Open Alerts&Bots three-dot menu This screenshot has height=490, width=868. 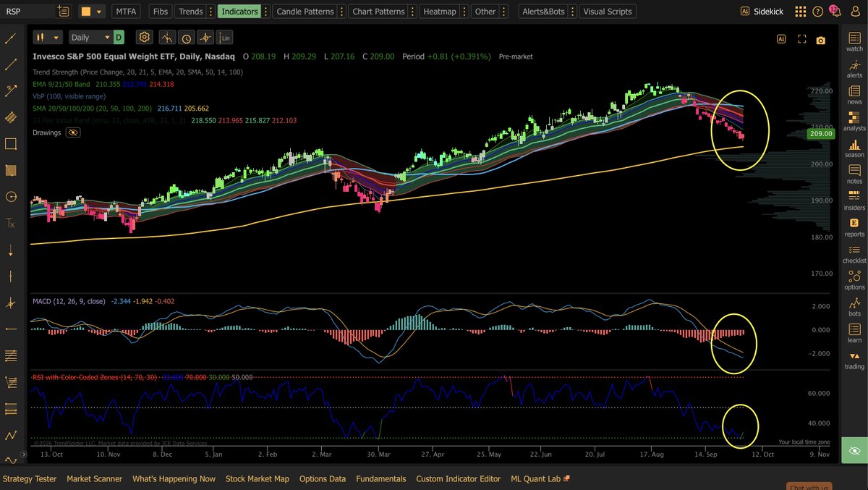[574, 12]
